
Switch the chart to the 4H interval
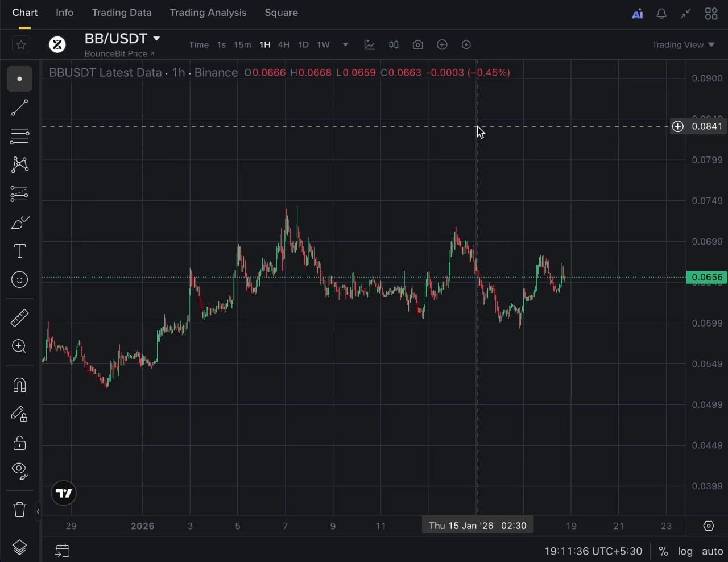point(284,44)
